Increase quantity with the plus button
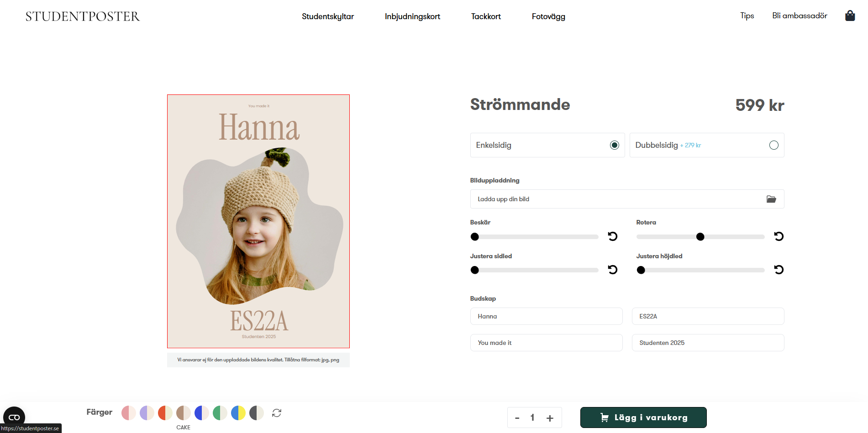Image resolution: width=868 pixels, height=433 pixels. (x=550, y=418)
